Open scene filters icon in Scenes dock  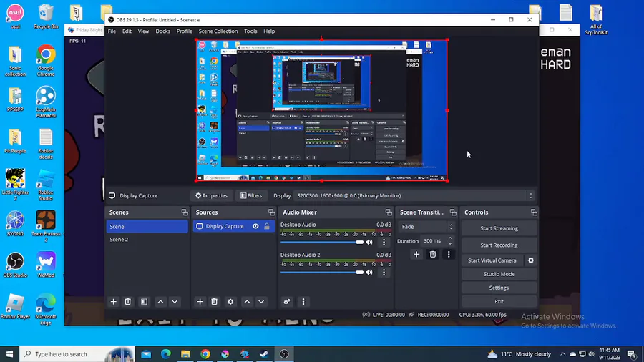point(144,302)
